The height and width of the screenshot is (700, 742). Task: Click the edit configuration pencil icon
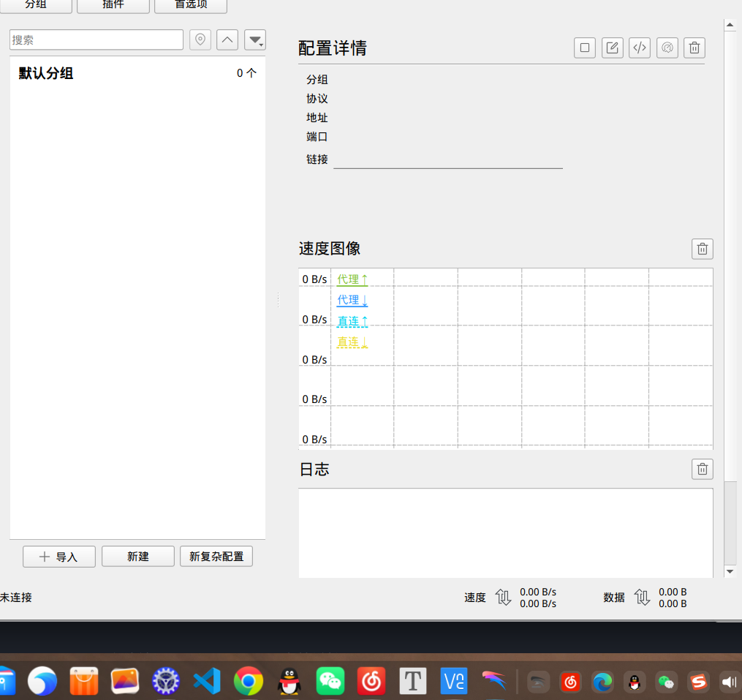(x=613, y=48)
